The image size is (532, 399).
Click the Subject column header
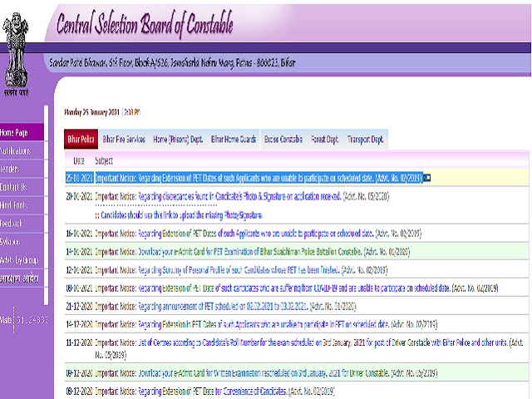coord(104,160)
